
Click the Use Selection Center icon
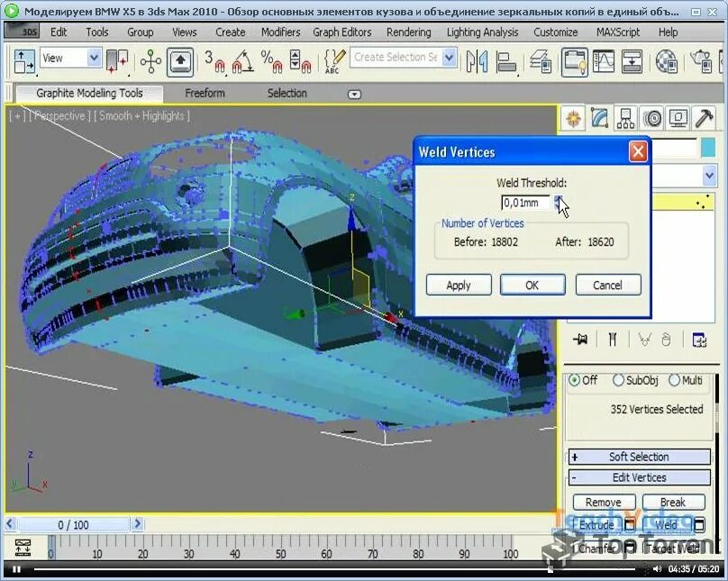point(117,60)
